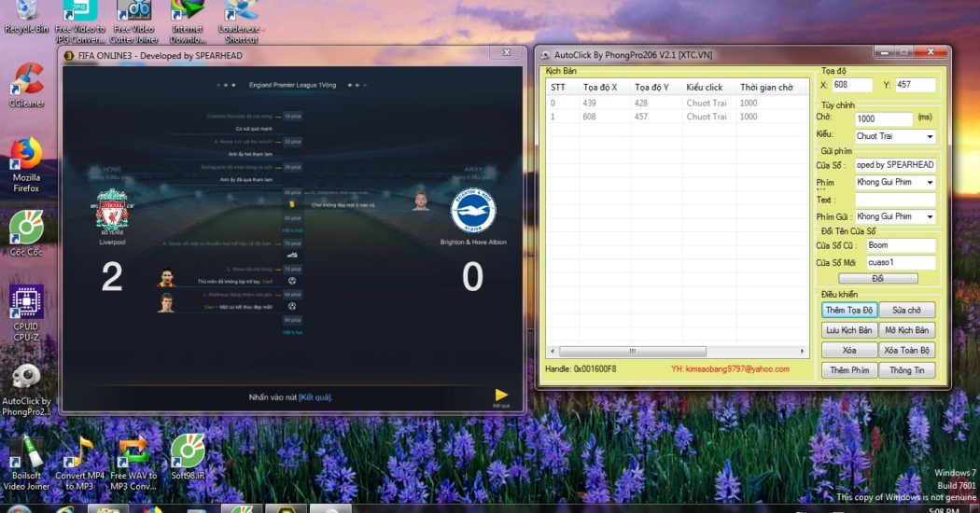Screen dimensions: 980x513
Task: Close the FIFA ONLINE3 window
Action: [x=507, y=52]
